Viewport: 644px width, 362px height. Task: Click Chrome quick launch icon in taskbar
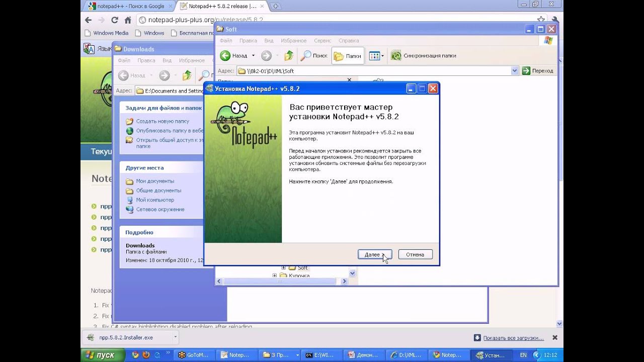pyautogui.click(x=135, y=355)
